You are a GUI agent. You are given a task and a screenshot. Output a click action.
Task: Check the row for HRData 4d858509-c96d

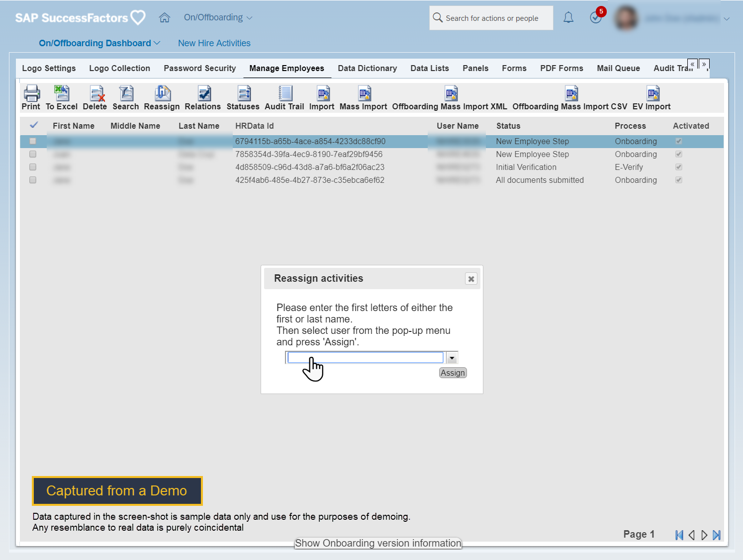pos(33,167)
